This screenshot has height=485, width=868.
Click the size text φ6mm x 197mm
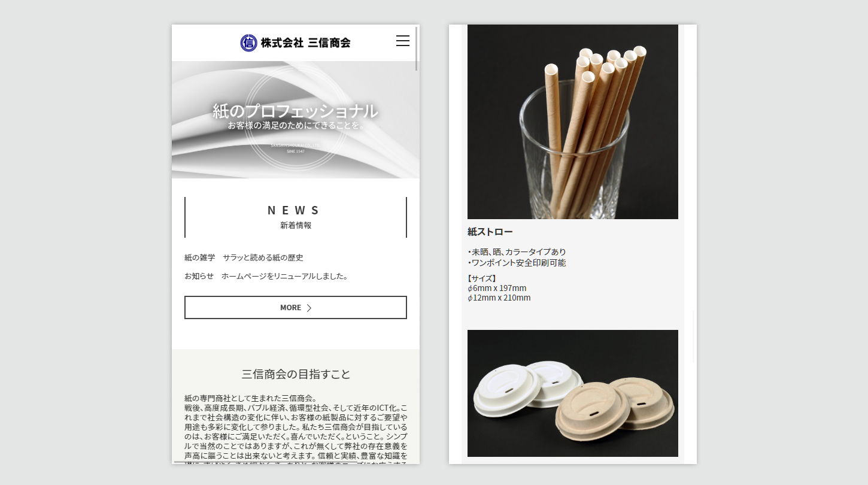(x=497, y=288)
